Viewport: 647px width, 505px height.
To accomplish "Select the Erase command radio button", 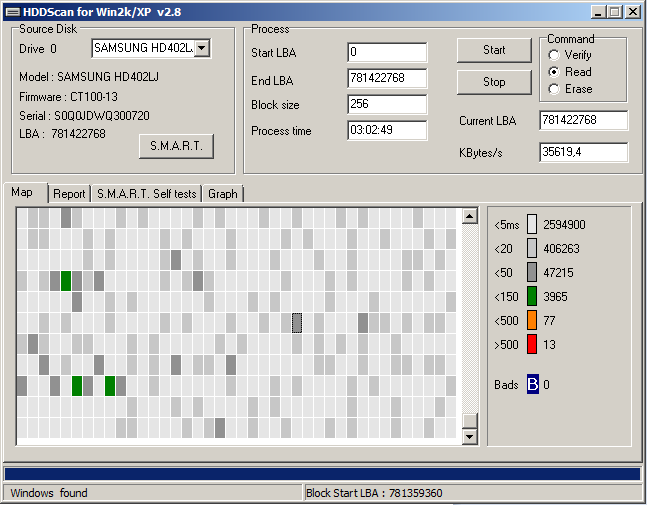I will point(554,89).
